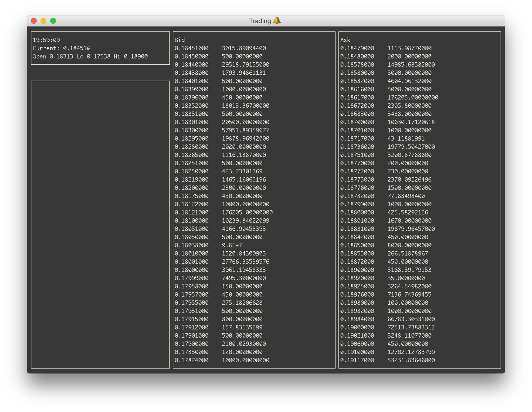Select bid price 0.18295000
Image resolution: width=532 pixels, height=412 pixels.
coord(191,139)
